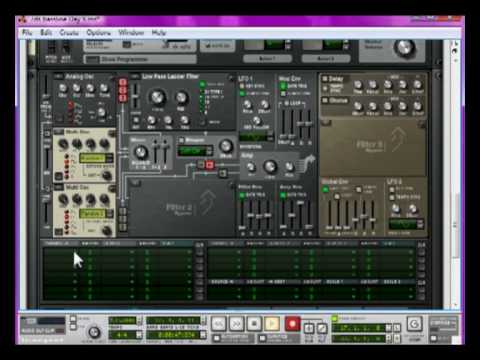Click the Filter 1 Drive slider
Screen dimensions: 480x360
(135, 95)
